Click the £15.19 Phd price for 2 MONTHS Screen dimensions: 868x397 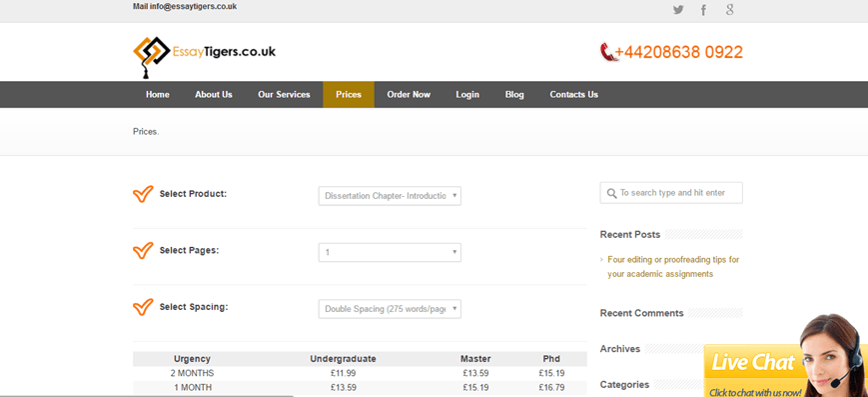pyautogui.click(x=551, y=373)
